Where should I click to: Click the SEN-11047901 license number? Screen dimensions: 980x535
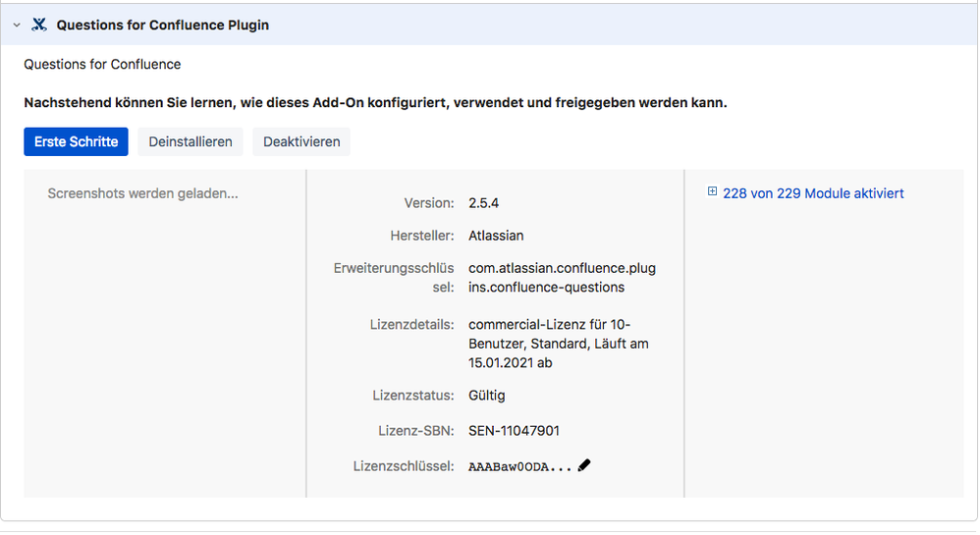point(514,431)
